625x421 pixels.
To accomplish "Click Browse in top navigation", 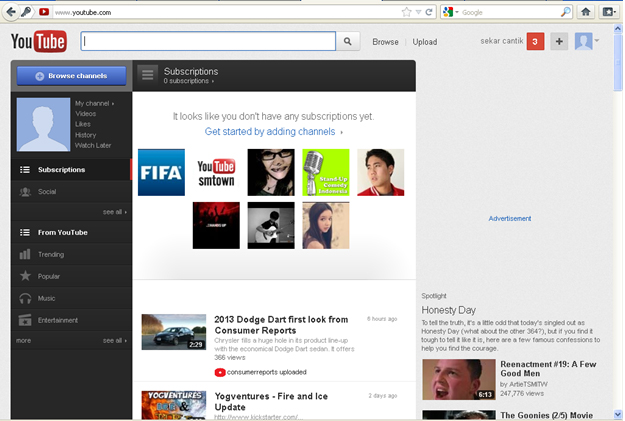I will 385,42.
